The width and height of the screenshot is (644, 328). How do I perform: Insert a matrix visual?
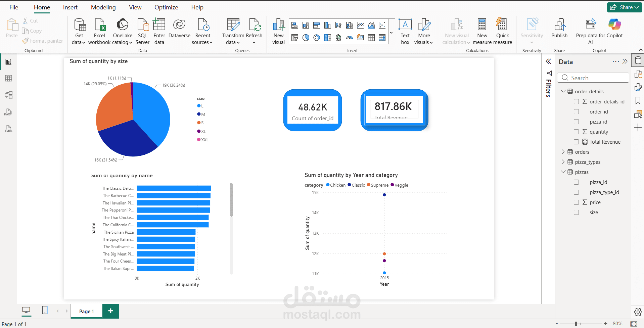click(382, 38)
